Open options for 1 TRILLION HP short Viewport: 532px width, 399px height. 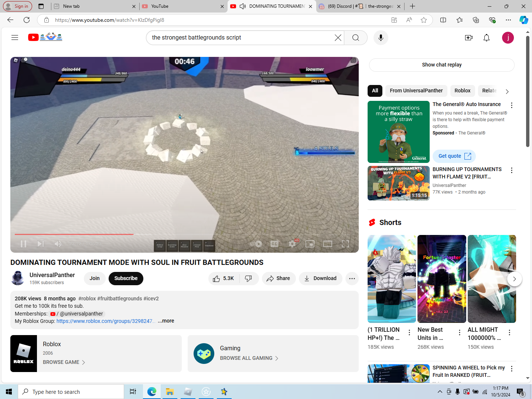(409, 332)
